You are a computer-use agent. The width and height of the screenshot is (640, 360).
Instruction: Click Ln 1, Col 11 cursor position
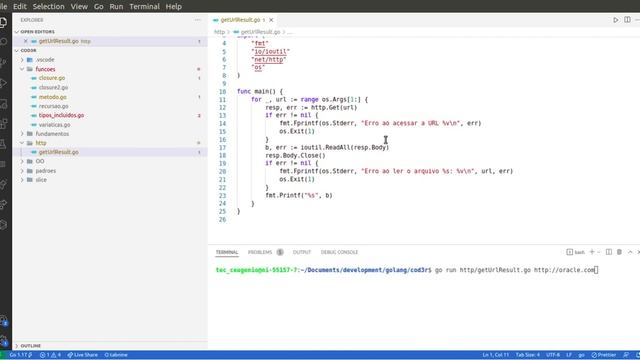[x=496, y=355]
